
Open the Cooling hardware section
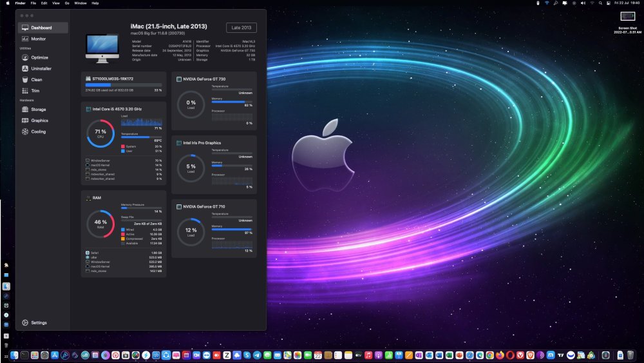pos(43,132)
